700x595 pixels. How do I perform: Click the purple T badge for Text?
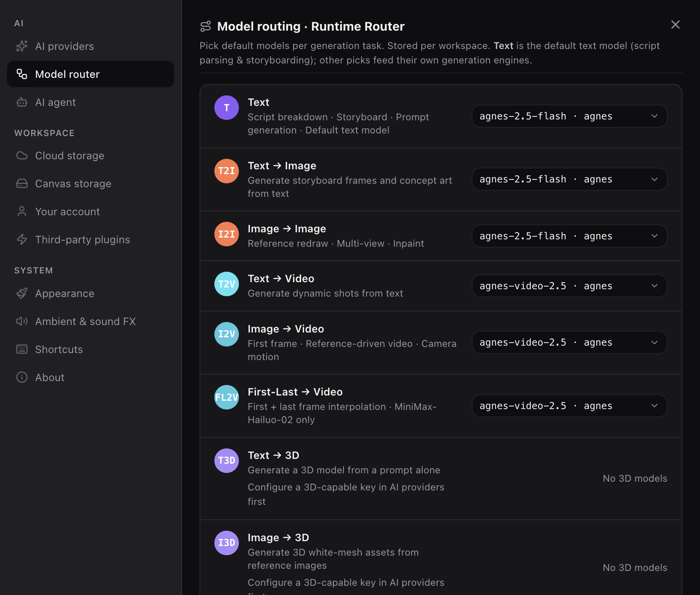coord(227,108)
